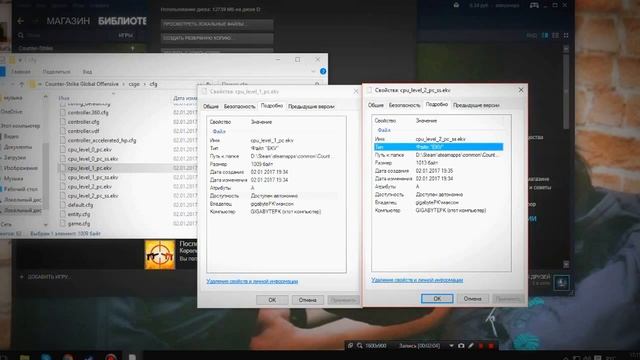Image resolution: width=640 pixels, height=360 pixels.
Task: Click the navigation pane scroll down arrow
Action: (x=46, y=224)
